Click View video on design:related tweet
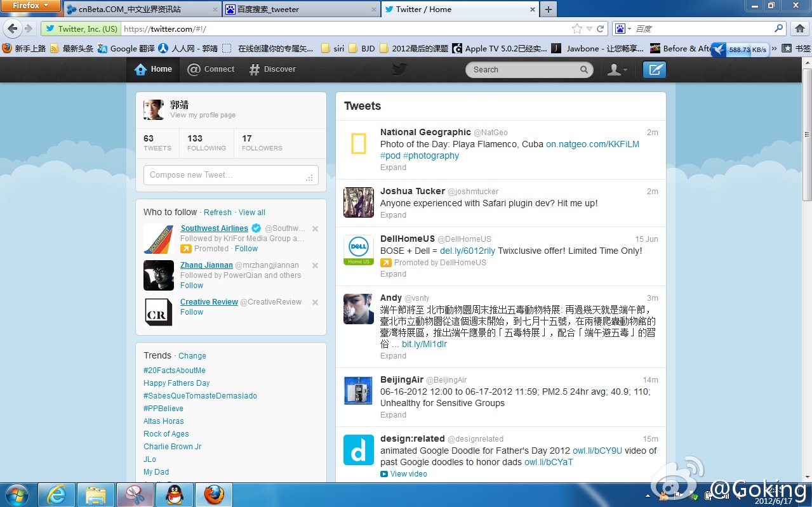This screenshot has width=812, height=507. point(404,474)
